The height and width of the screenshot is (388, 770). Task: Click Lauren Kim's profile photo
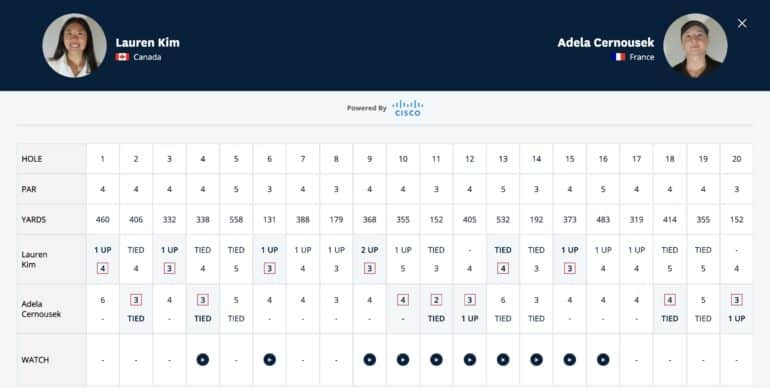coord(74,45)
